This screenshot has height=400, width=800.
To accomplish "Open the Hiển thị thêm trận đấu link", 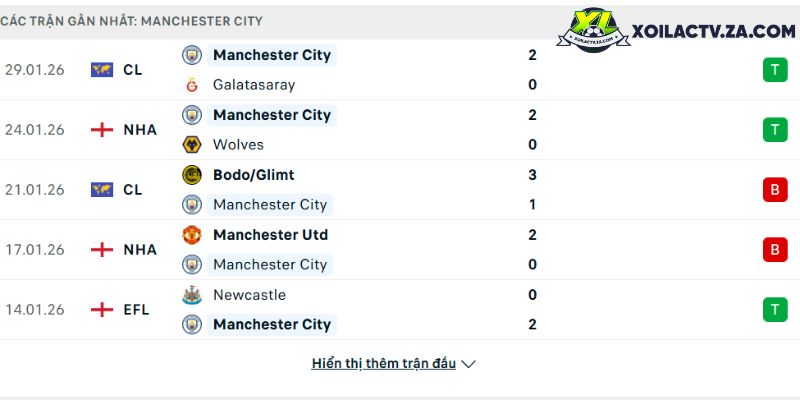I will point(384,364).
